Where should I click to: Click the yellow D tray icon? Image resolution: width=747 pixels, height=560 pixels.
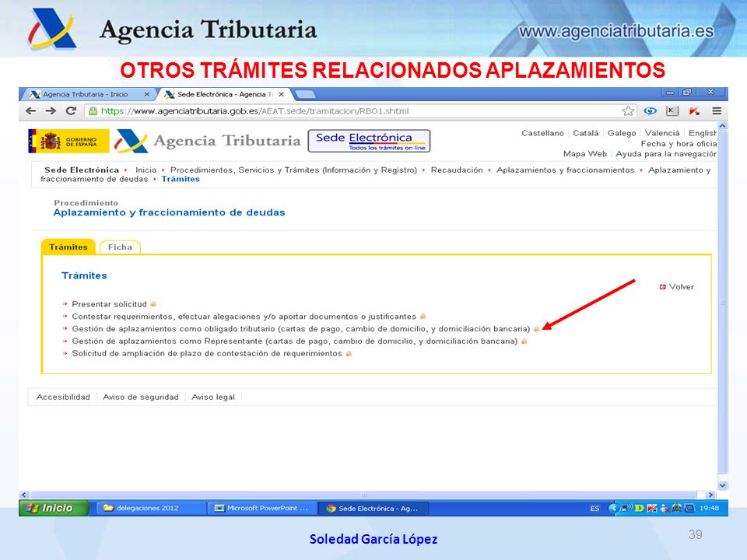(x=640, y=508)
